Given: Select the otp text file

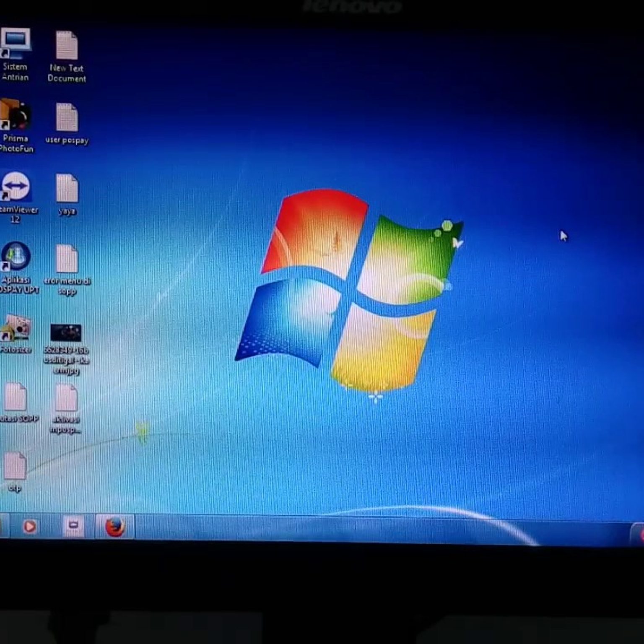Looking at the screenshot, I should point(15,466).
